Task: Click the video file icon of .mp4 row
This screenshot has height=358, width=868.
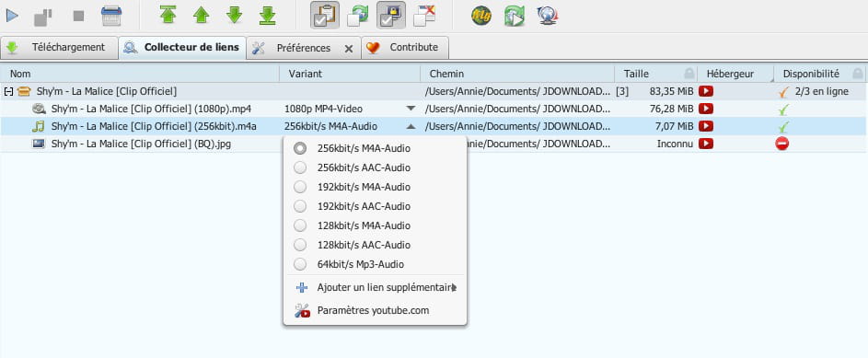Action: (x=39, y=109)
